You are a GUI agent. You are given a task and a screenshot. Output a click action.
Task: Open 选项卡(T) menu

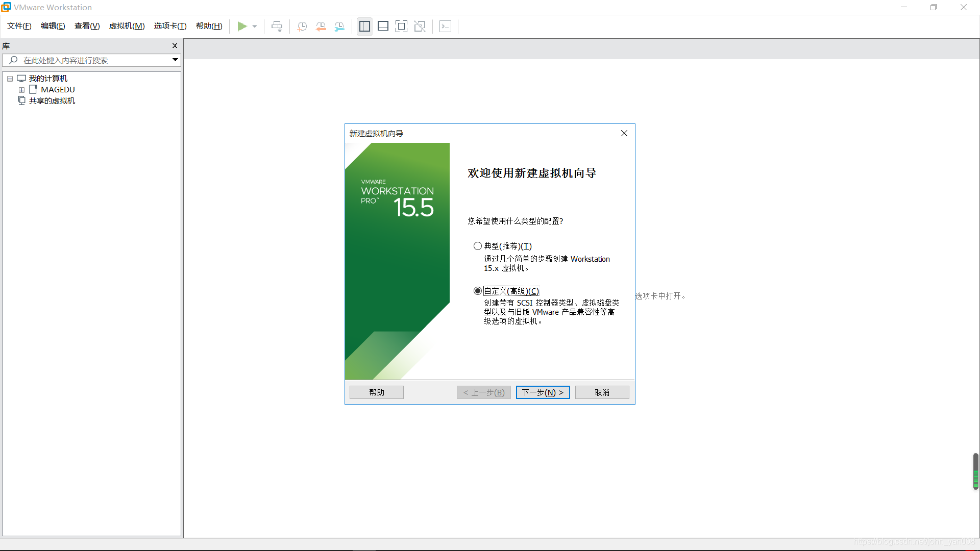(170, 26)
